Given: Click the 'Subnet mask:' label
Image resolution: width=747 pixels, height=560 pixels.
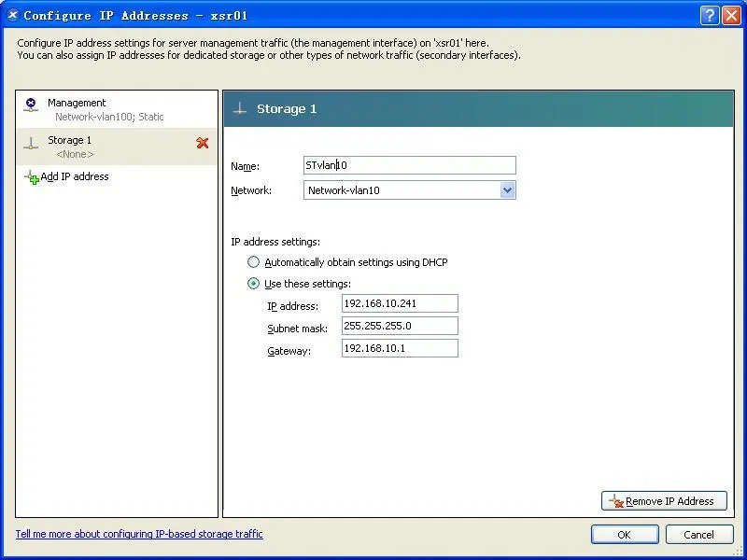Looking at the screenshot, I should click(x=297, y=329).
